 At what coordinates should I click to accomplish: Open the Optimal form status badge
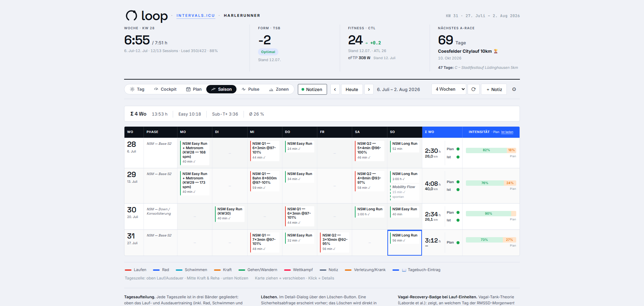click(x=268, y=52)
